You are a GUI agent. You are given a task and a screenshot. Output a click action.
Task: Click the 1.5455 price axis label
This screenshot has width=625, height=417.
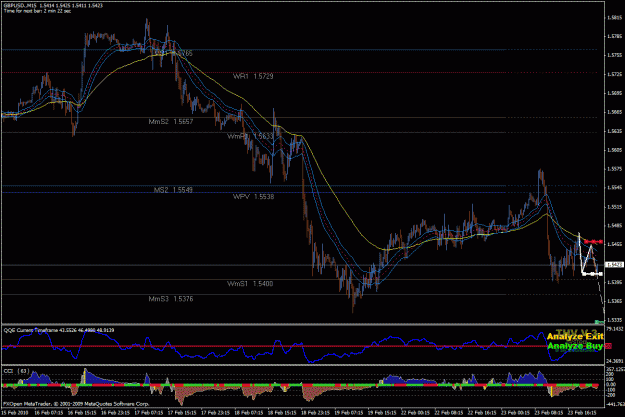click(x=614, y=244)
